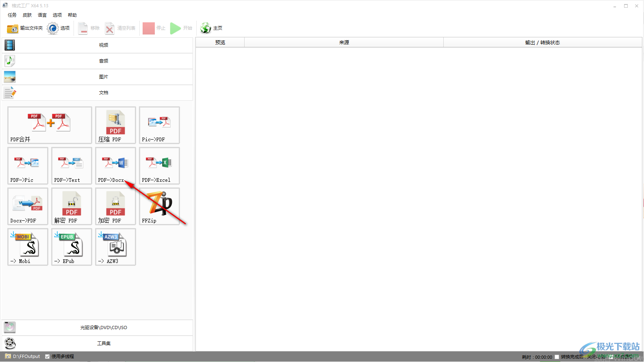Select the PDF->Excel converter

(x=159, y=166)
